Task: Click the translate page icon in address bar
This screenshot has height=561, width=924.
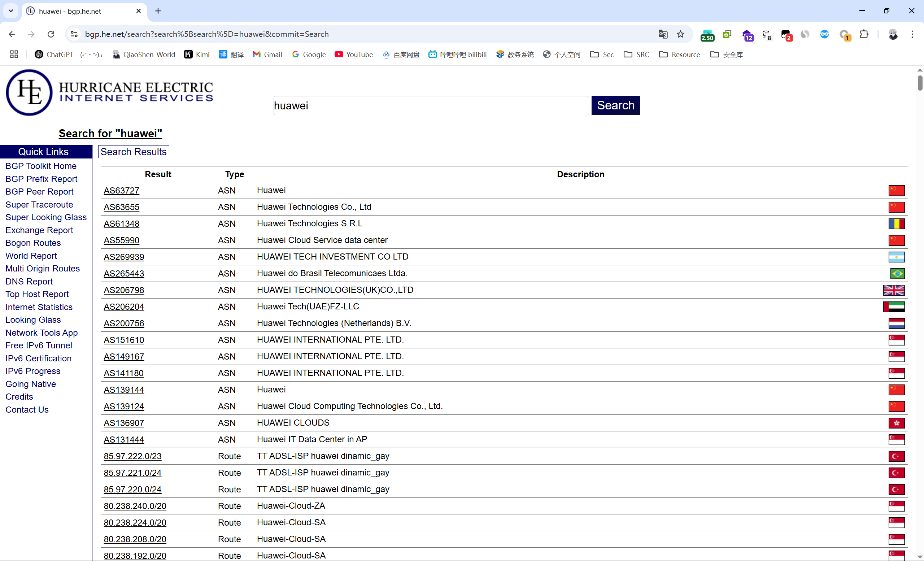Action: [663, 34]
